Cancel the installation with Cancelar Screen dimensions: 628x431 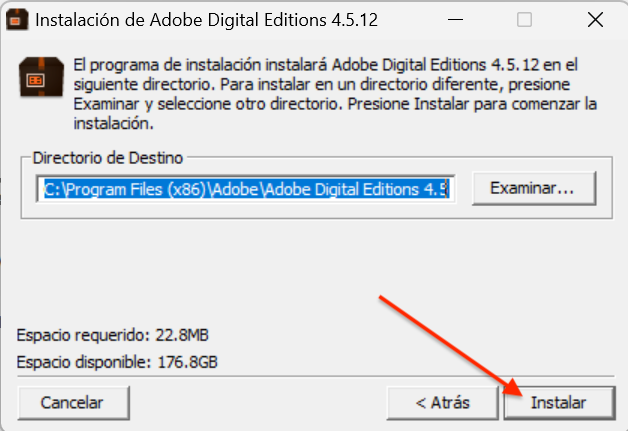click(x=73, y=403)
